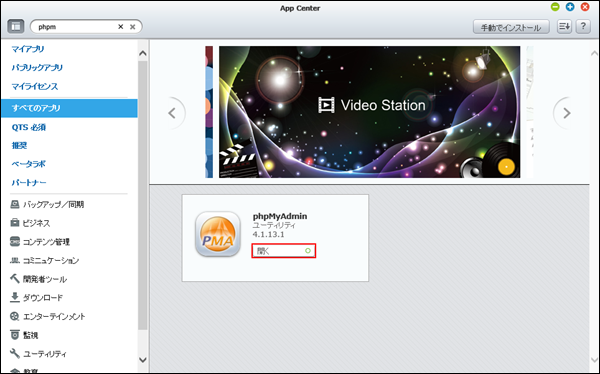Open バックアップ/同期 category icon
The width and height of the screenshot is (600, 374).
coord(15,204)
